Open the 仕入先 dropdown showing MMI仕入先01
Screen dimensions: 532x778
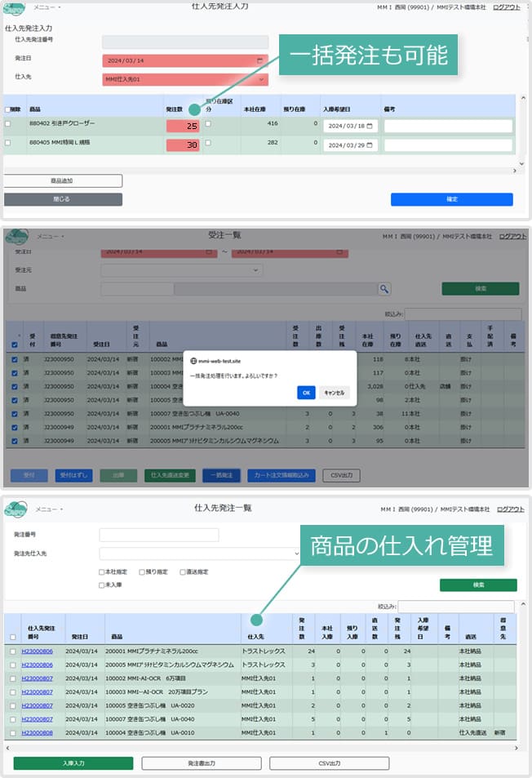(x=185, y=79)
